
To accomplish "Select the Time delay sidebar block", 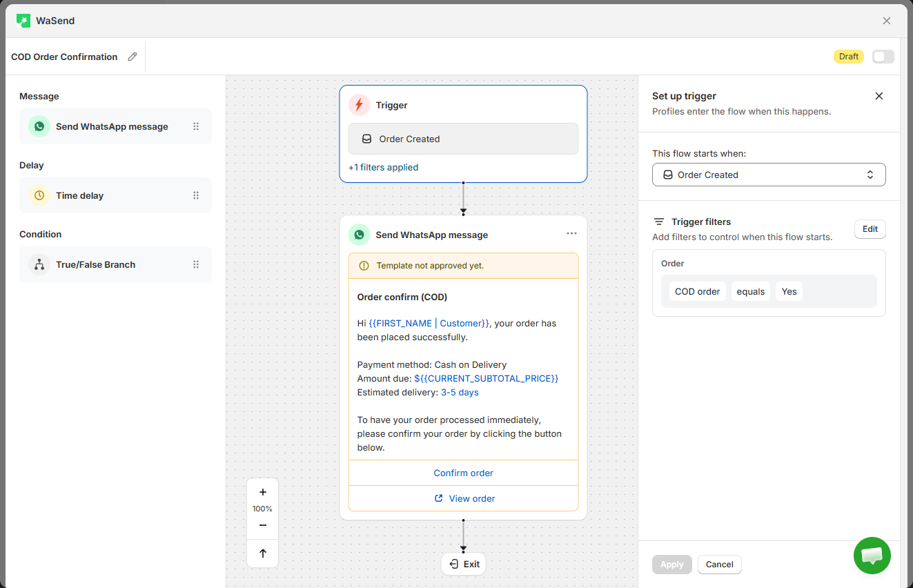I will pos(115,195).
